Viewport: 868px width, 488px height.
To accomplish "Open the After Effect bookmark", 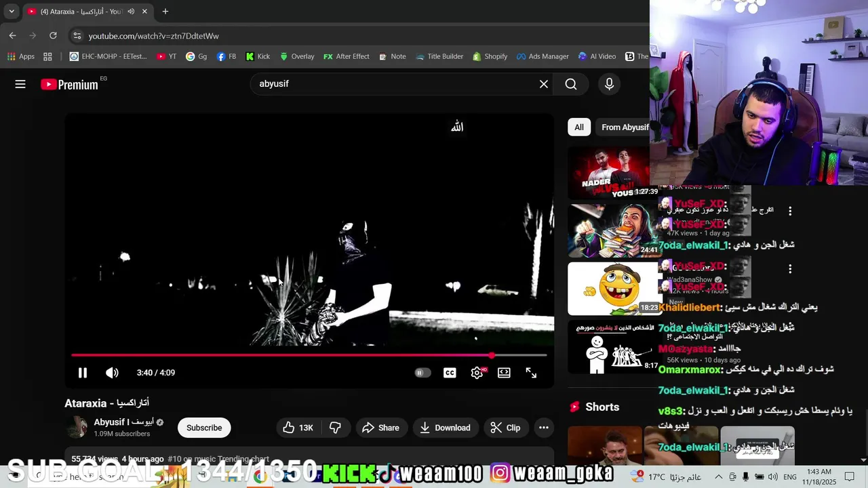I will click(347, 56).
